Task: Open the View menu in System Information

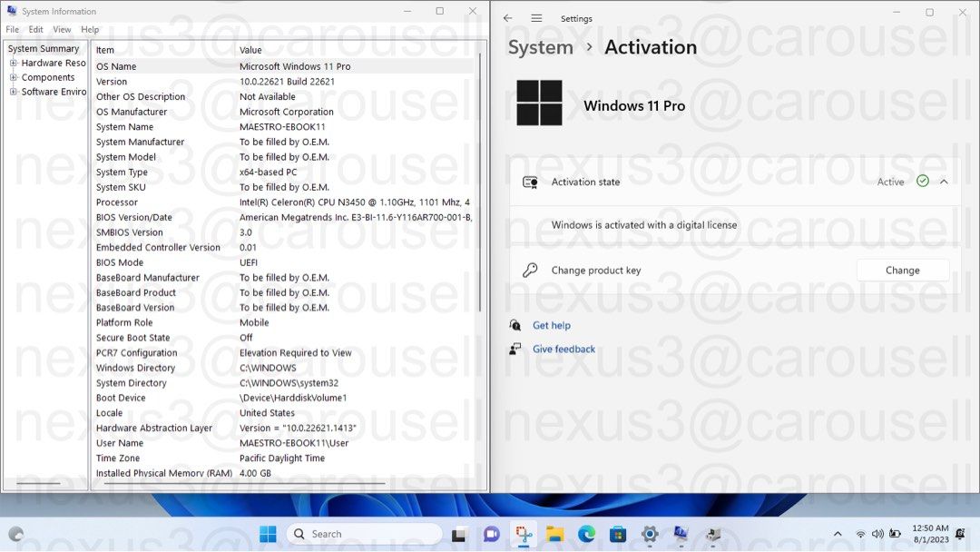Action: tap(61, 29)
